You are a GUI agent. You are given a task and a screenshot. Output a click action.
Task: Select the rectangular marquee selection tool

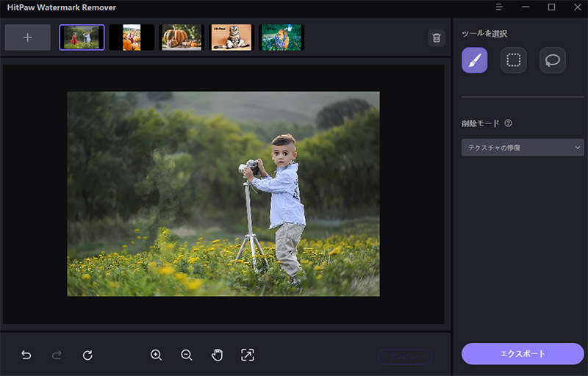(x=513, y=60)
